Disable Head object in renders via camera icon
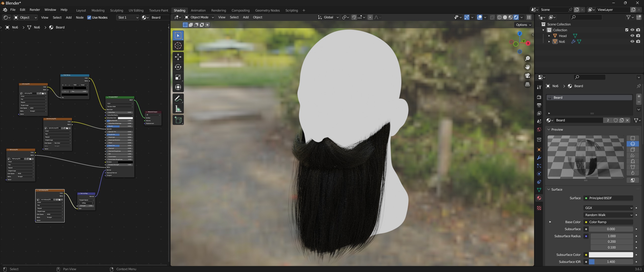The width and height of the screenshot is (644, 272). pyautogui.click(x=638, y=36)
